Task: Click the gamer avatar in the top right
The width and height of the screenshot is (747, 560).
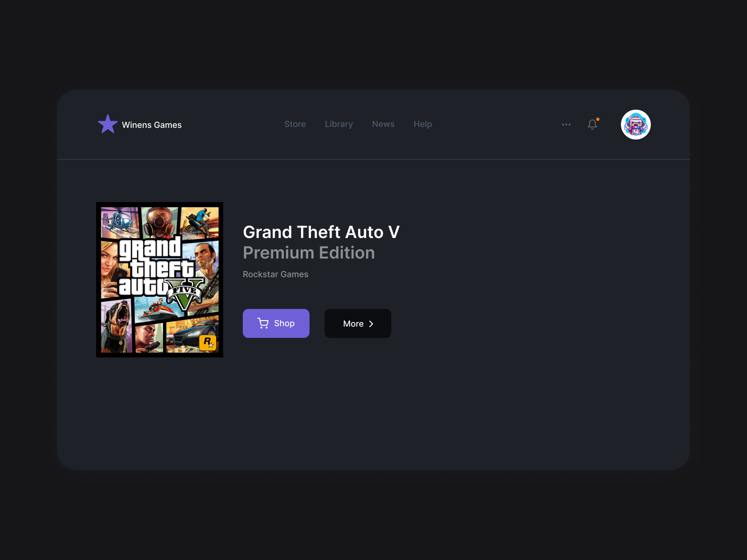Action: point(635,124)
